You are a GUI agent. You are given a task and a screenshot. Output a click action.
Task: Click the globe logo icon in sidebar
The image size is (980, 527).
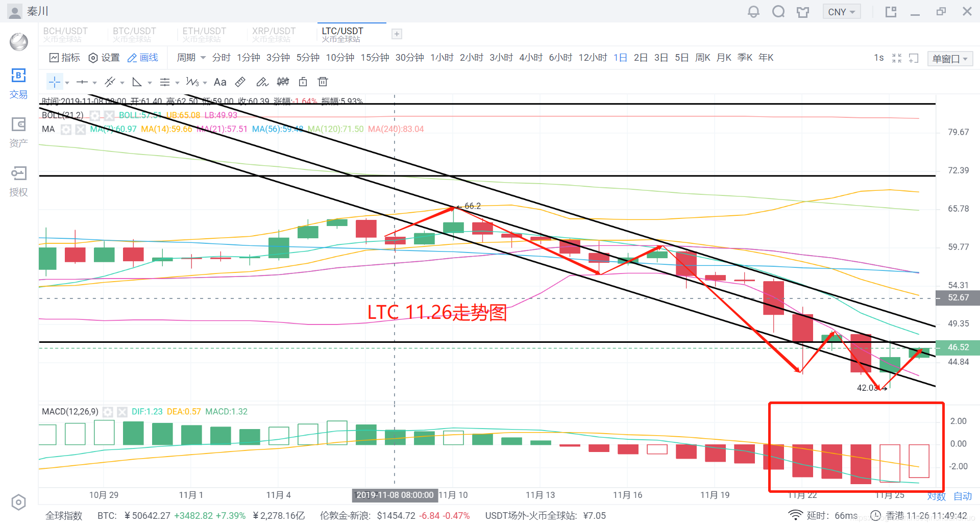(x=19, y=42)
